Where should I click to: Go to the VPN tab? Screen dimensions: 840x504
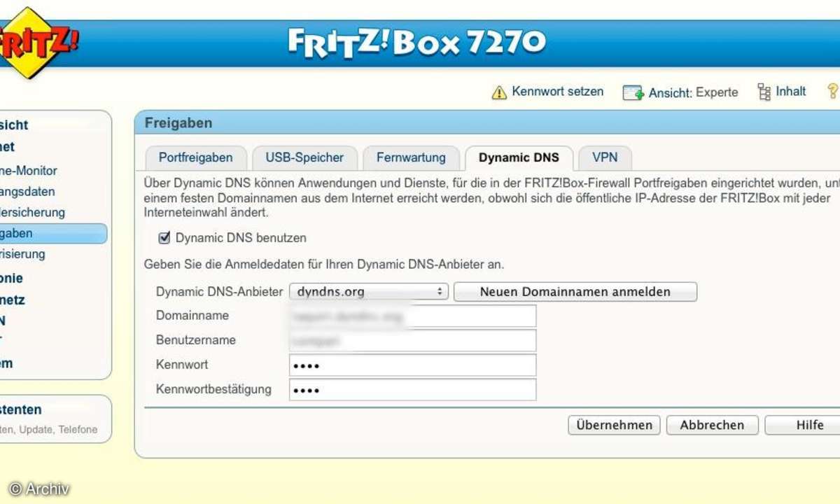(605, 157)
